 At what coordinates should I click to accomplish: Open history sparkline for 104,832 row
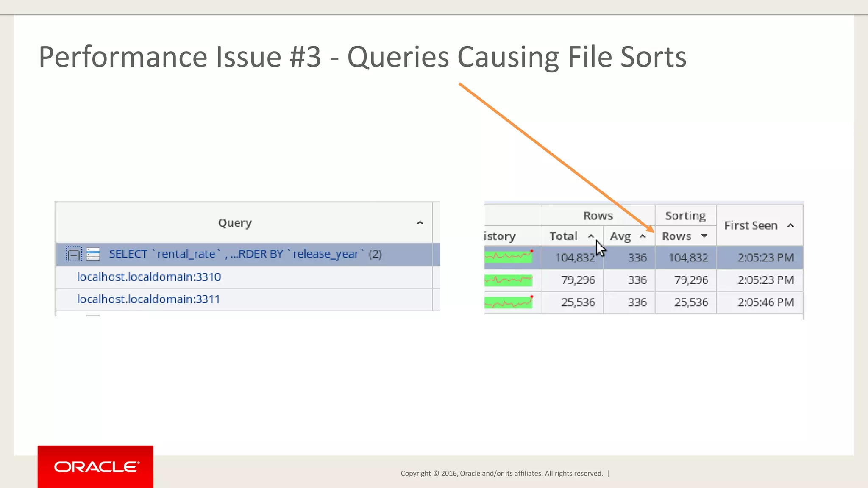point(509,256)
